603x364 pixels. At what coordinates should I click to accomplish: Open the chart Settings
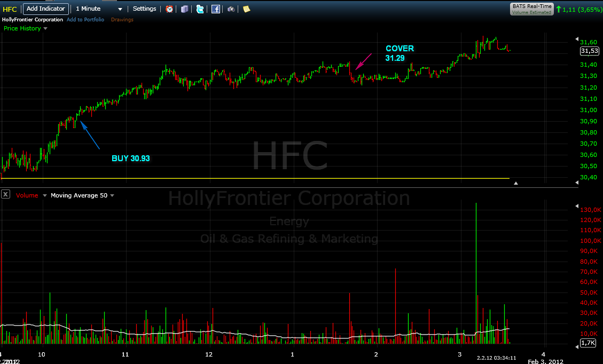pyautogui.click(x=145, y=9)
